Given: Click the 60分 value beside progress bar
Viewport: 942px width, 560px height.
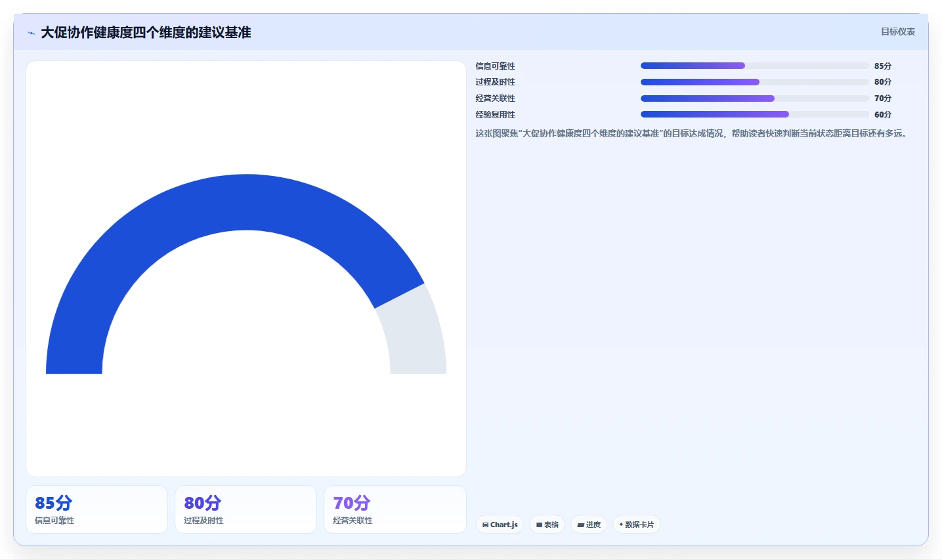Looking at the screenshot, I should (x=882, y=114).
